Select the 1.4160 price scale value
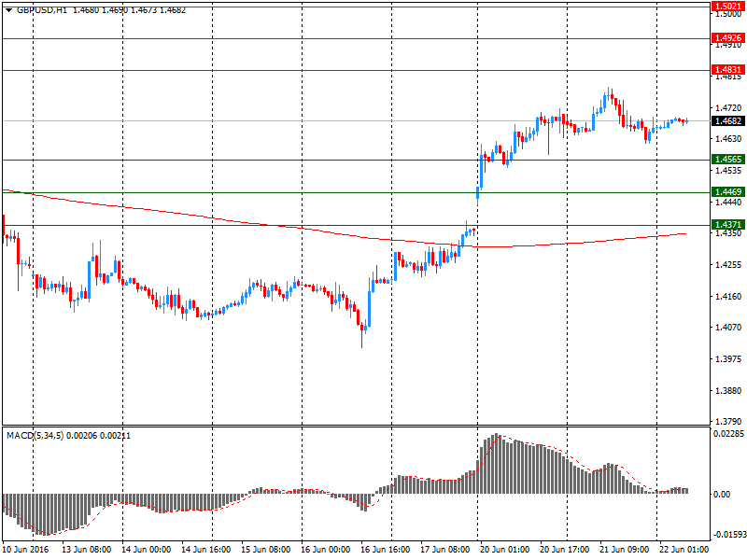 tap(728, 296)
